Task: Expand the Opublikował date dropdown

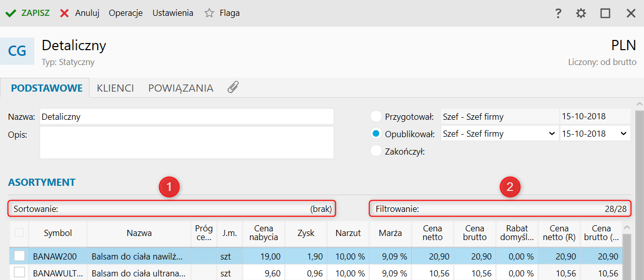Action: tap(623, 134)
